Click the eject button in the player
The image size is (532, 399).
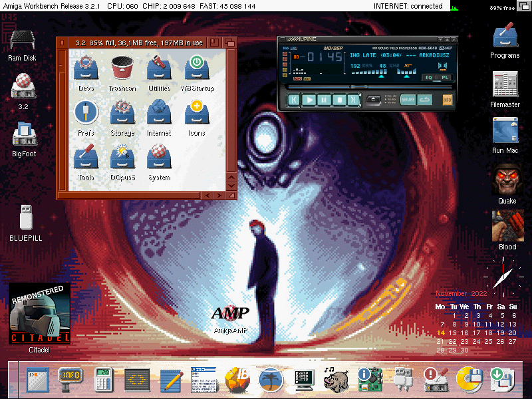coord(373,100)
